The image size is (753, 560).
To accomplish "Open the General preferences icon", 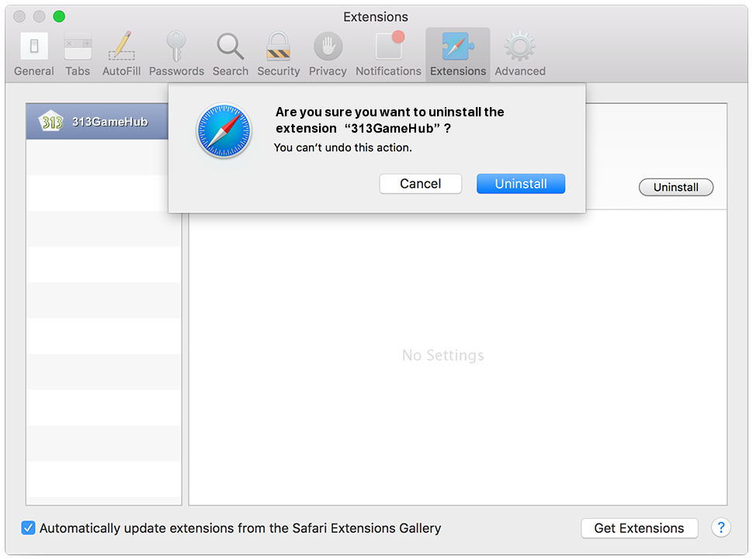I will pos(33,47).
